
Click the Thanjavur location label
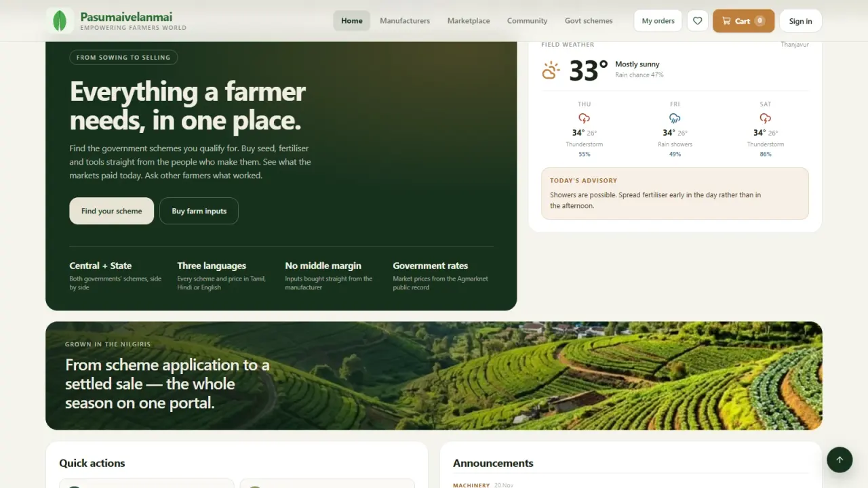click(795, 45)
